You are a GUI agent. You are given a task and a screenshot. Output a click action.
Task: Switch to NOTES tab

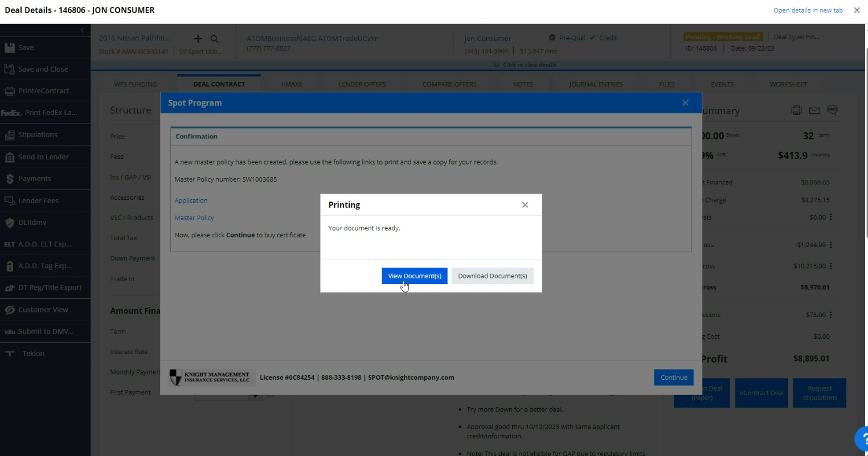coord(523,84)
